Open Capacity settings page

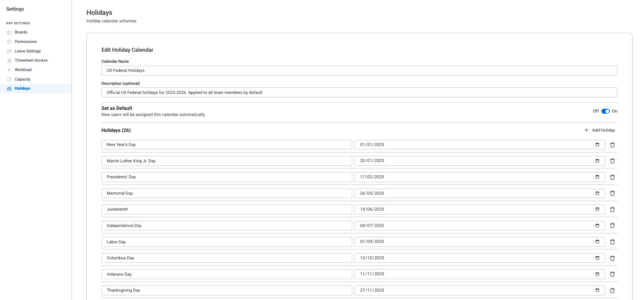click(x=22, y=79)
